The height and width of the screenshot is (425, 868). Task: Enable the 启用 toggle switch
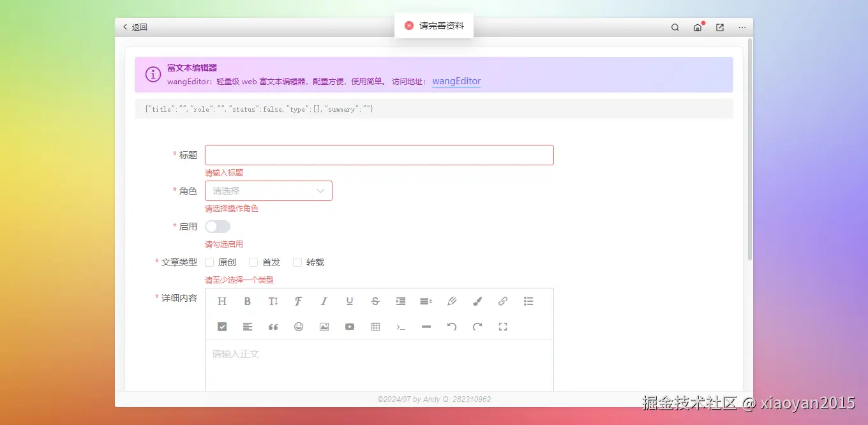(218, 226)
